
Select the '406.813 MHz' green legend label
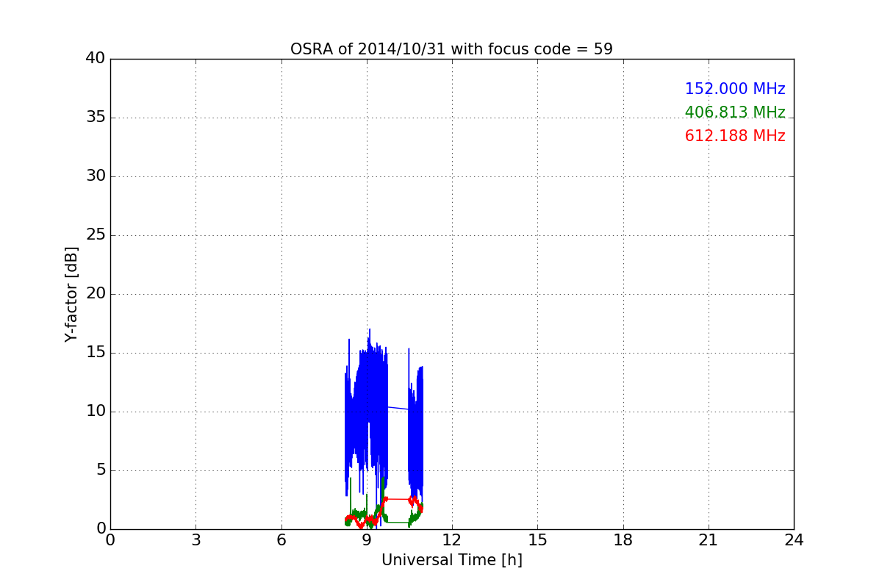click(735, 112)
